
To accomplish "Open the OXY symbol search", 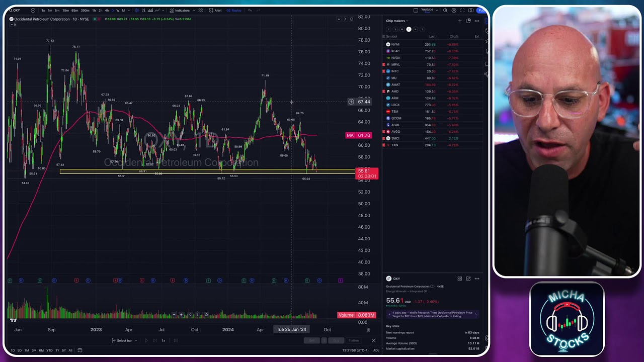I will [15, 10].
